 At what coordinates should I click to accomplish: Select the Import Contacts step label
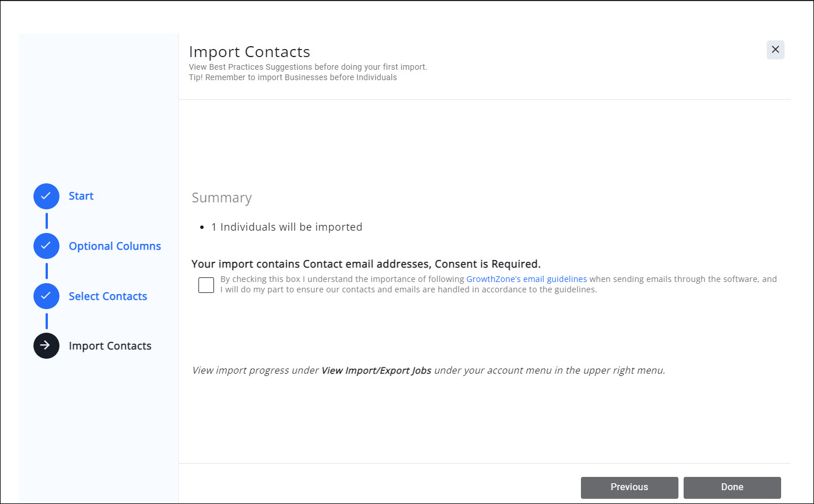click(110, 346)
